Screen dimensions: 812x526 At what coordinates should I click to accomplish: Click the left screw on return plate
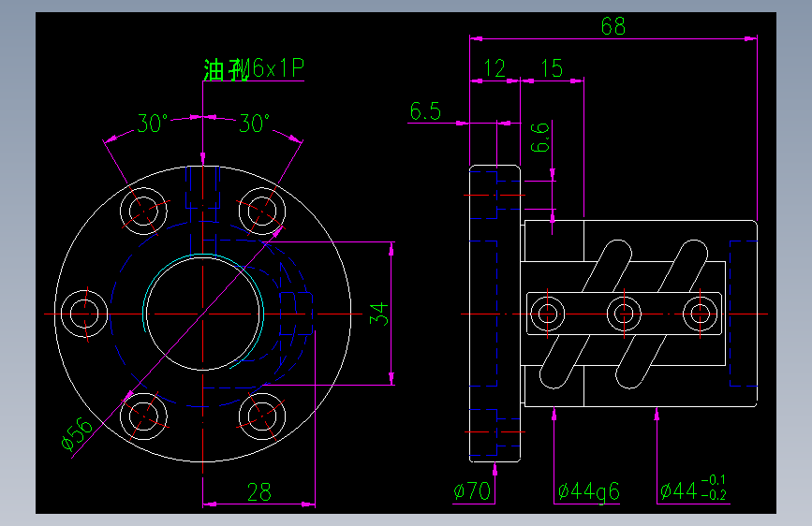pyautogui.click(x=547, y=314)
